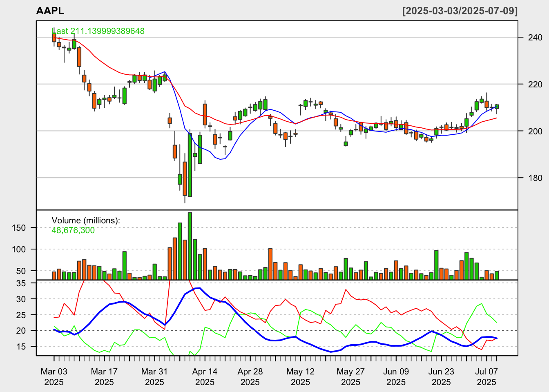Click the Last 211.139999389648 price label
This screenshot has width=549, height=392.
coord(98,31)
